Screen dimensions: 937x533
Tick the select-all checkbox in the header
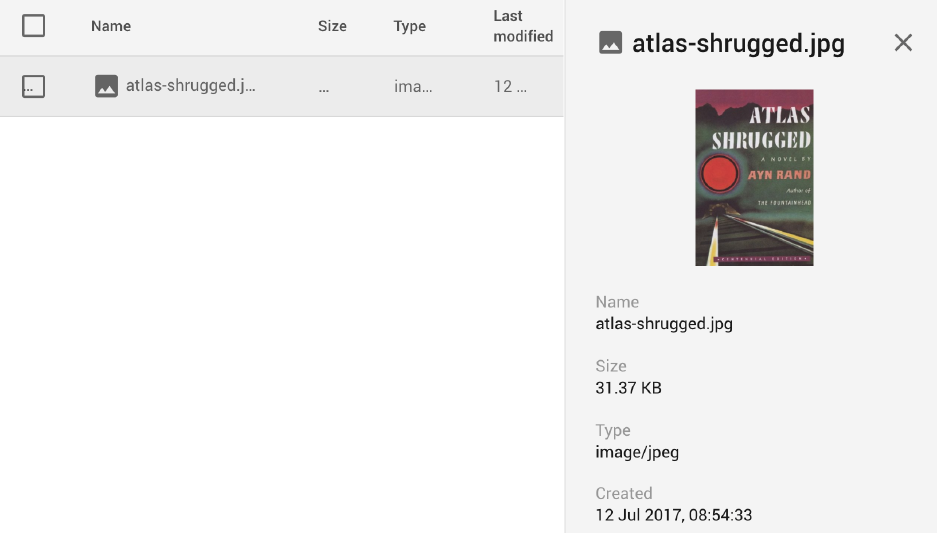click(x=33, y=26)
